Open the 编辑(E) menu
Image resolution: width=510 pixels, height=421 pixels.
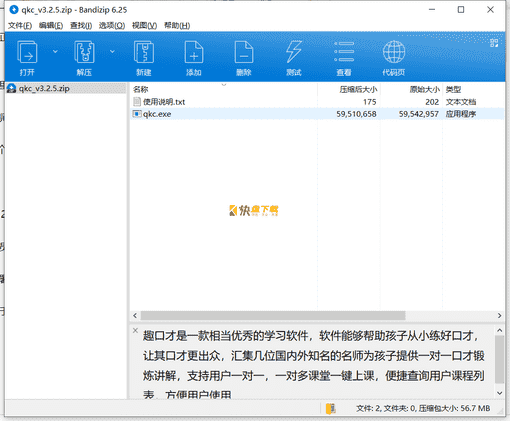(x=51, y=25)
